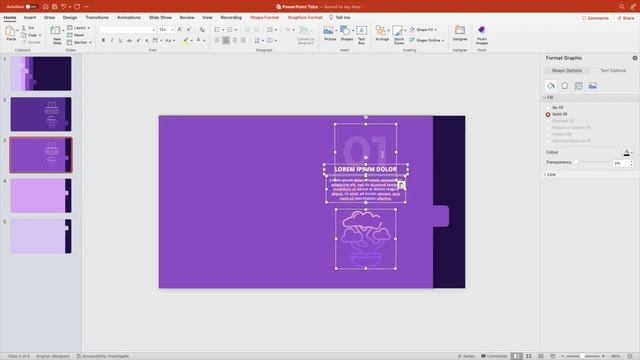The width and height of the screenshot is (640, 360).
Task: Click the font colour icon
Action: click(199, 40)
